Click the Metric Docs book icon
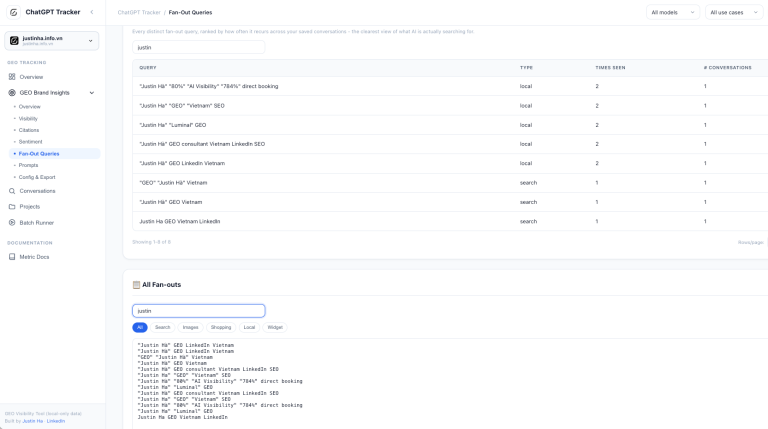This screenshot has width=768, height=429. (12, 257)
